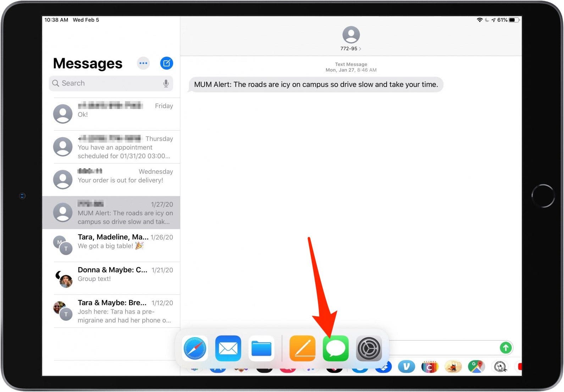The width and height of the screenshot is (564, 392).
Task: Tap the M and T group avatar
Action: pos(63,245)
